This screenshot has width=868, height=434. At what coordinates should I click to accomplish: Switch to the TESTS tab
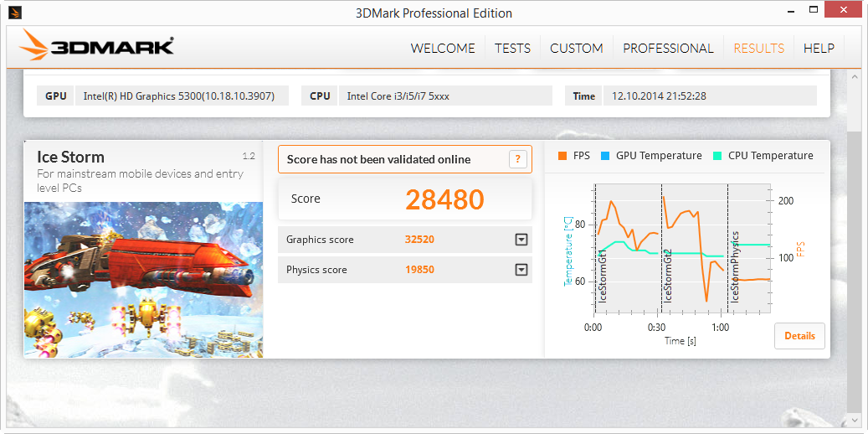[512, 49]
